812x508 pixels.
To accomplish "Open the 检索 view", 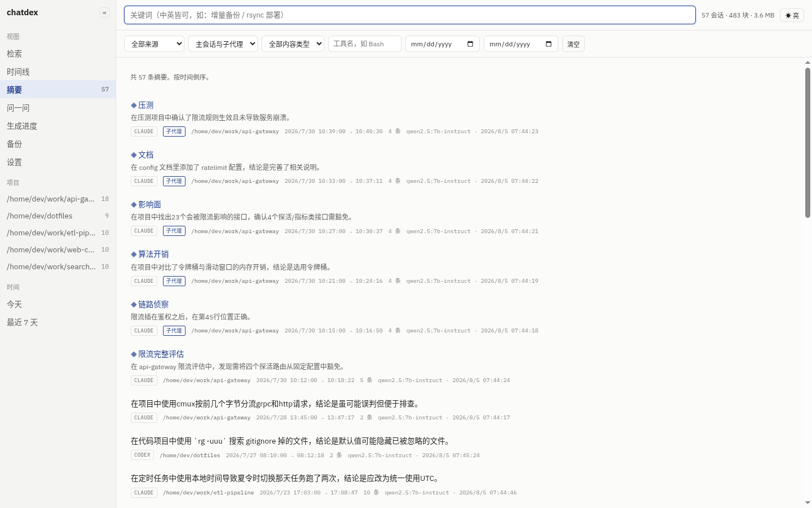I will (x=58, y=54).
